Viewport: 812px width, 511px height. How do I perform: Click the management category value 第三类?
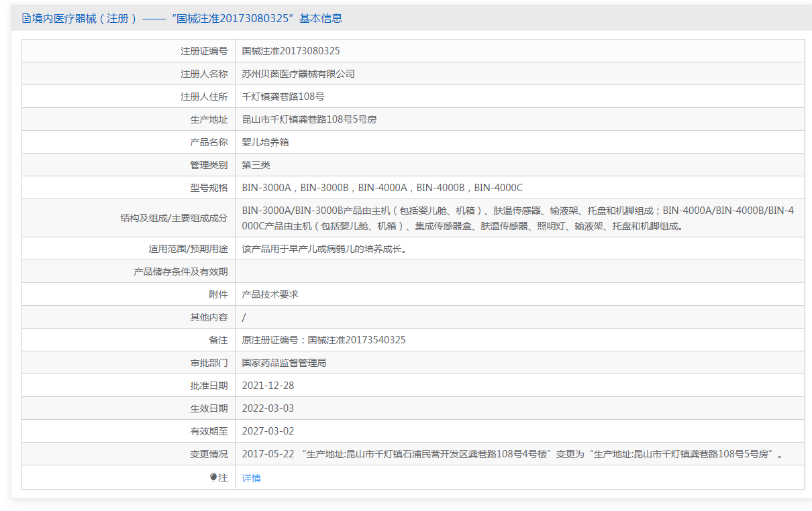pyautogui.click(x=256, y=165)
